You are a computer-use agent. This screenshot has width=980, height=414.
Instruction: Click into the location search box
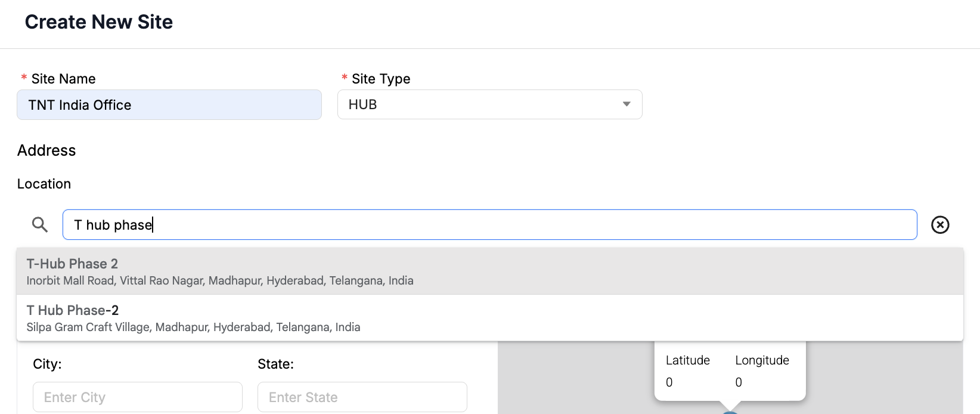tap(489, 225)
